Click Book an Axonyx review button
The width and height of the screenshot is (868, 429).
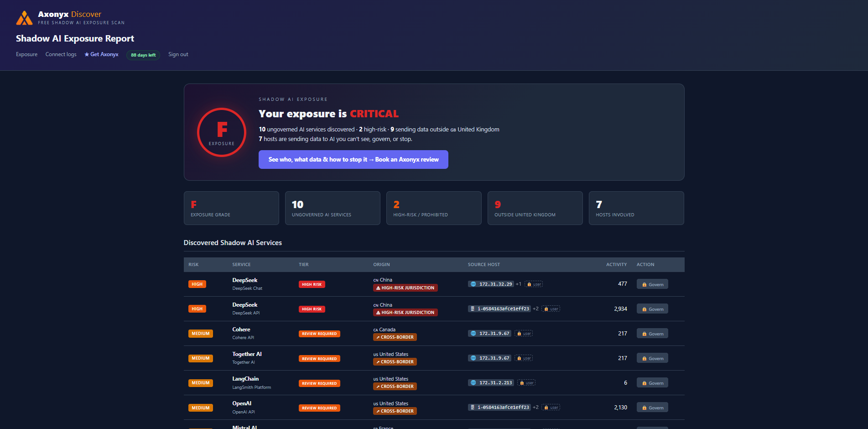pos(353,159)
